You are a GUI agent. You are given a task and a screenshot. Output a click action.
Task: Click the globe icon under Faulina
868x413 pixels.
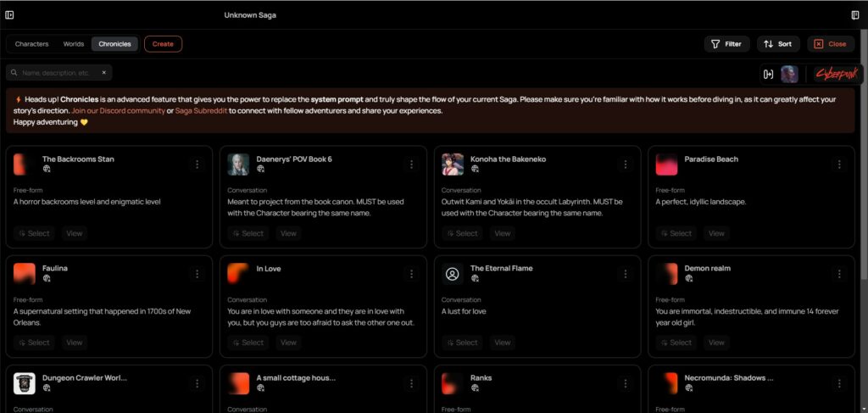(47, 278)
